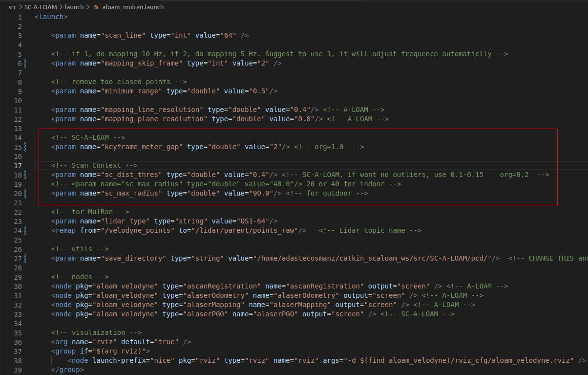This screenshot has width=588, height=375.
Task: Click the change marker beside line 6
Action: pyautogui.click(x=25, y=63)
